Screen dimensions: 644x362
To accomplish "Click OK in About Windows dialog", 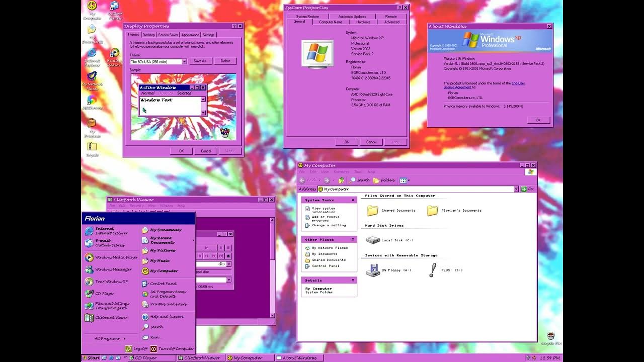I will pos(538,120).
